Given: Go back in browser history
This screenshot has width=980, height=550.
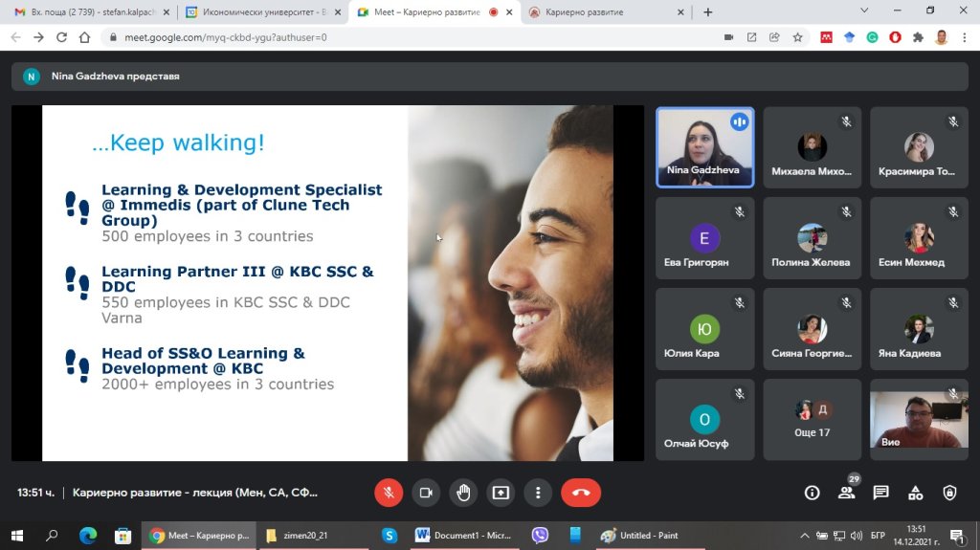Looking at the screenshot, I should [x=15, y=37].
